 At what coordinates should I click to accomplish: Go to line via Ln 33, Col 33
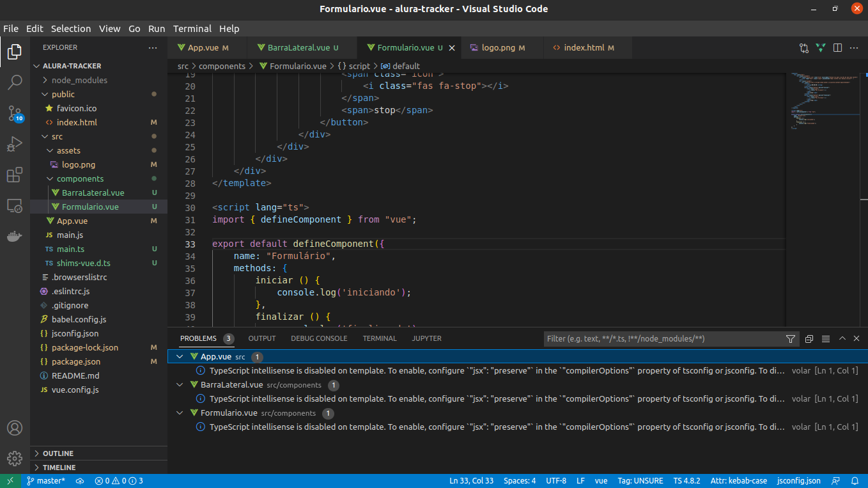[x=471, y=481]
